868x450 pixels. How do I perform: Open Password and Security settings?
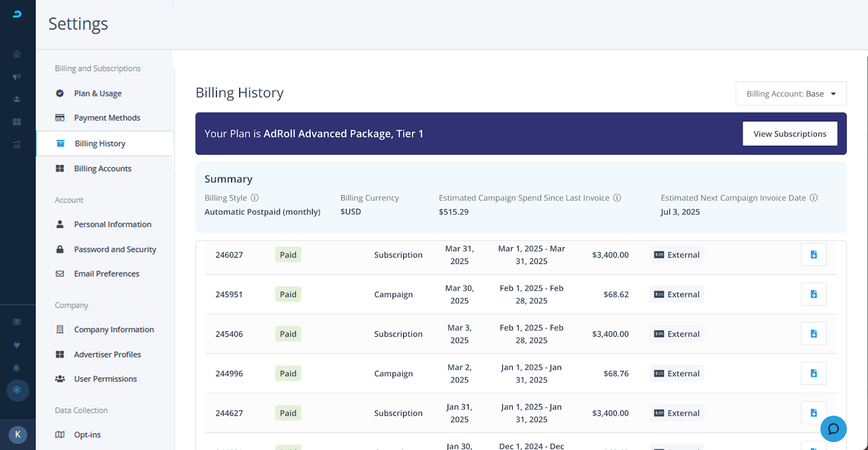[115, 249]
